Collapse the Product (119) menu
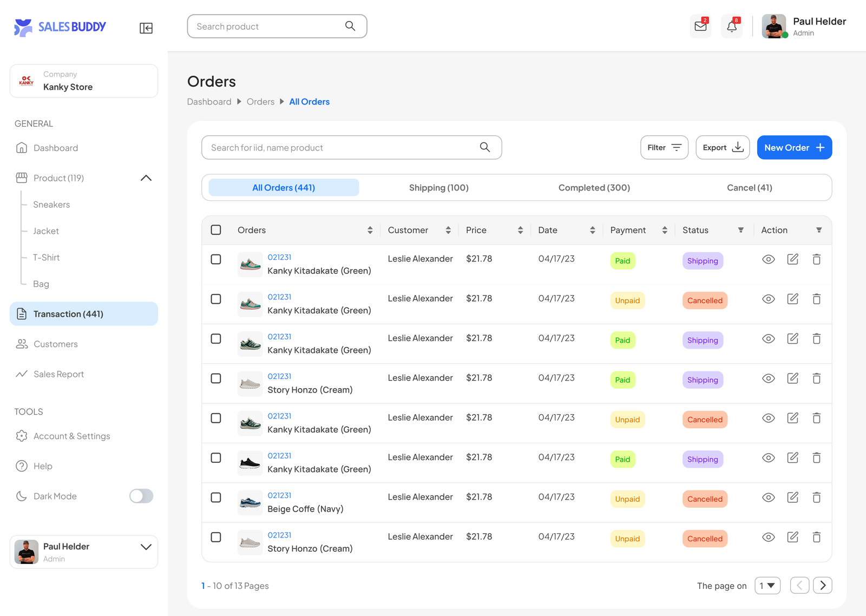This screenshot has width=866, height=616. click(146, 178)
